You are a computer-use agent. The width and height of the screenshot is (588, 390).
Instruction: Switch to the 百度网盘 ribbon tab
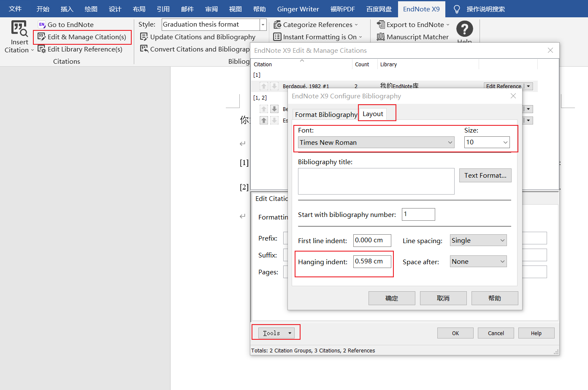pyautogui.click(x=379, y=9)
